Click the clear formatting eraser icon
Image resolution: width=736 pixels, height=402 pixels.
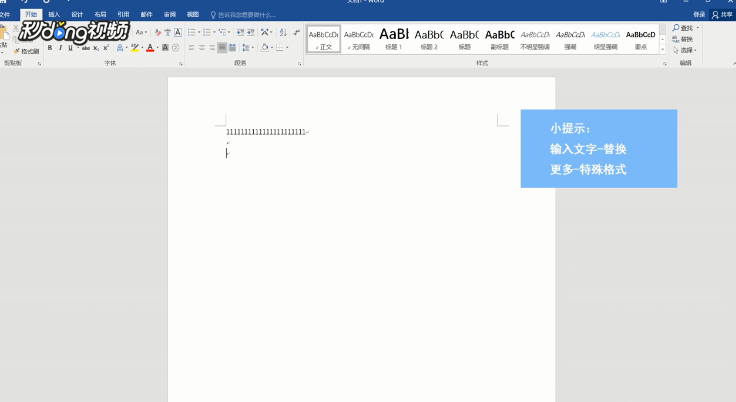(x=158, y=32)
